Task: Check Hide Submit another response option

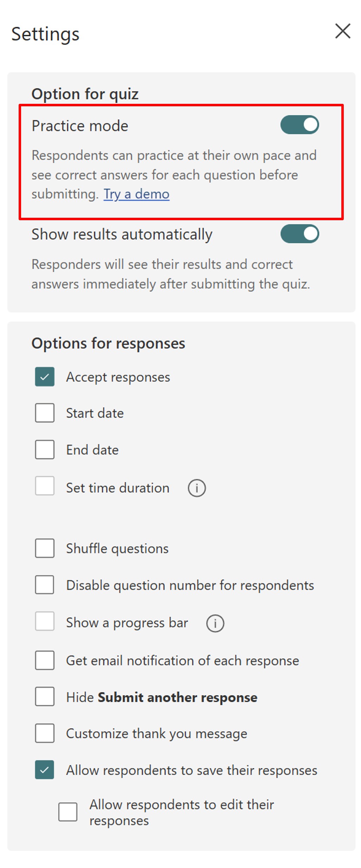Action: pyautogui.click(x=45, y=697)
